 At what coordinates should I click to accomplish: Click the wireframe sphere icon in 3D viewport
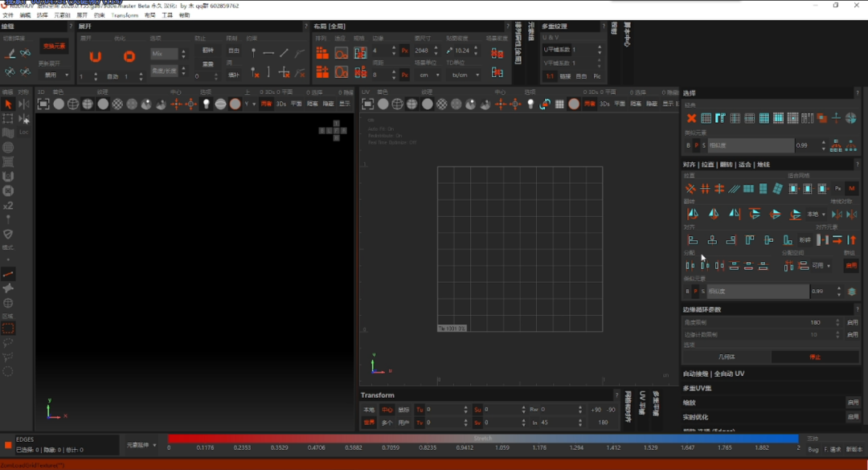73,104
